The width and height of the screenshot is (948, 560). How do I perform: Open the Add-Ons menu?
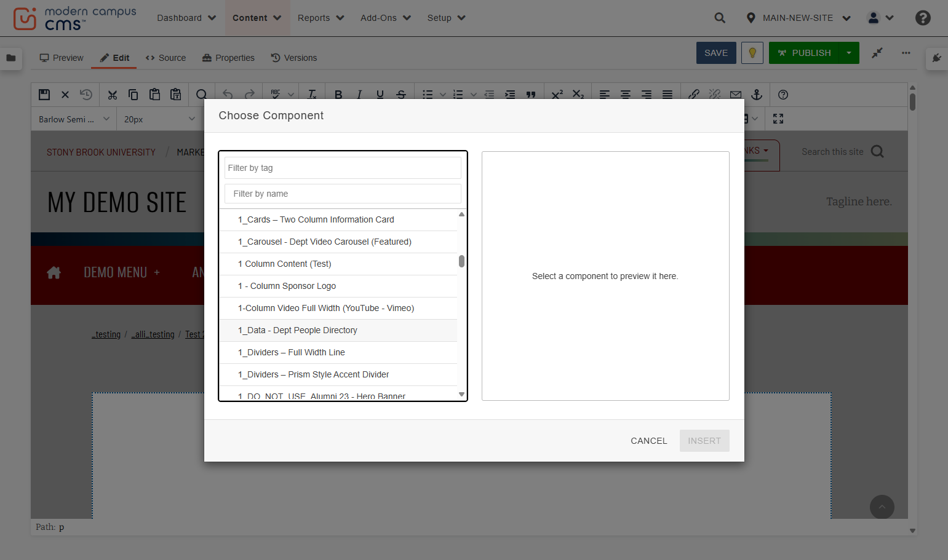point(386,18)
